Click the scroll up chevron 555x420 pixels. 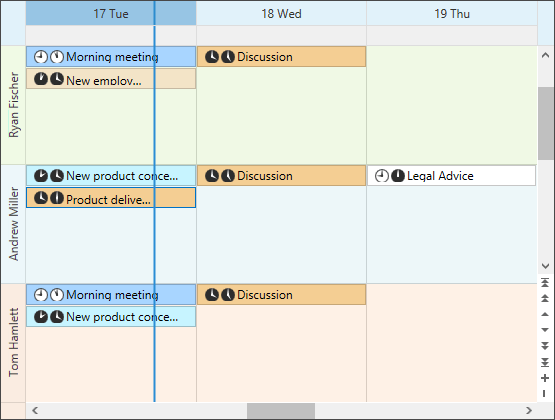pos(545,55)
